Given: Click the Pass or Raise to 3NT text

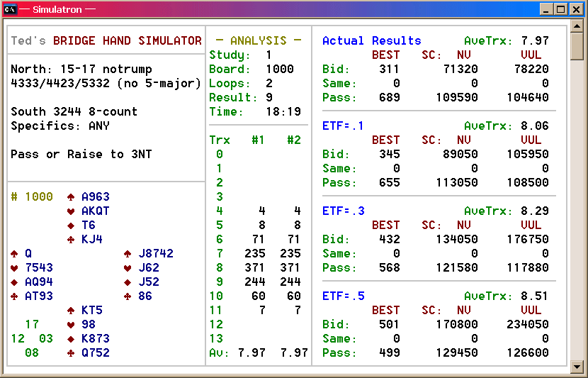Looking at the screenshot, I should pos(81,155).
